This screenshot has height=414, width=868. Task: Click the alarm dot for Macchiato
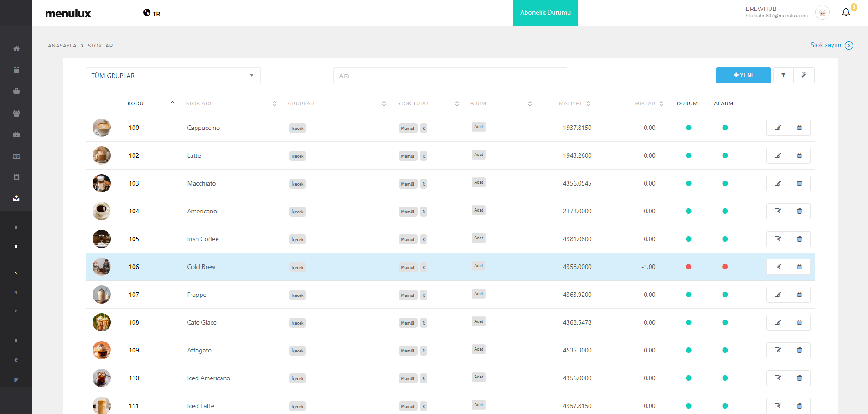tap(725, 183)
